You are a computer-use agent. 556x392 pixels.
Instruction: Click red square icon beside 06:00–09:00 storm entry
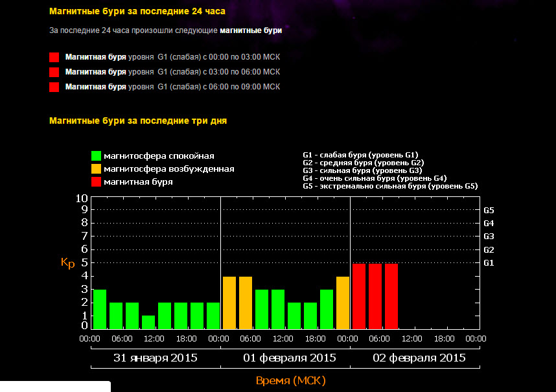point(54,87)
